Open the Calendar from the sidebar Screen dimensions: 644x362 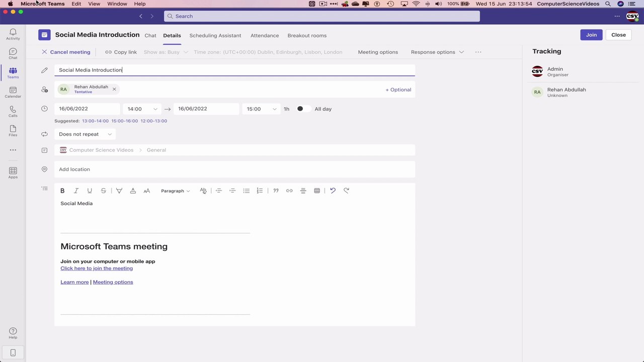click(13, 93)
